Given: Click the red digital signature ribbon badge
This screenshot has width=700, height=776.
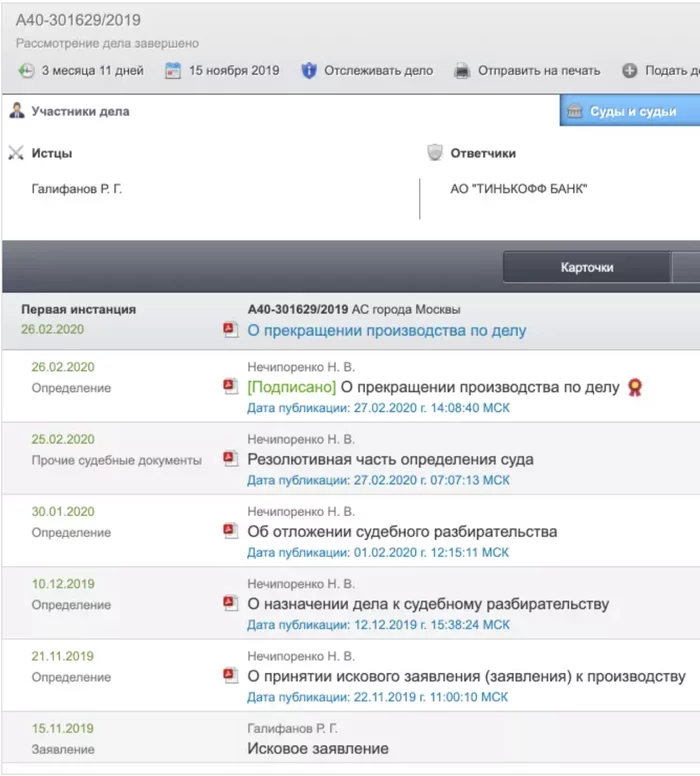Looking at the screenshot, I should point(634,387).
